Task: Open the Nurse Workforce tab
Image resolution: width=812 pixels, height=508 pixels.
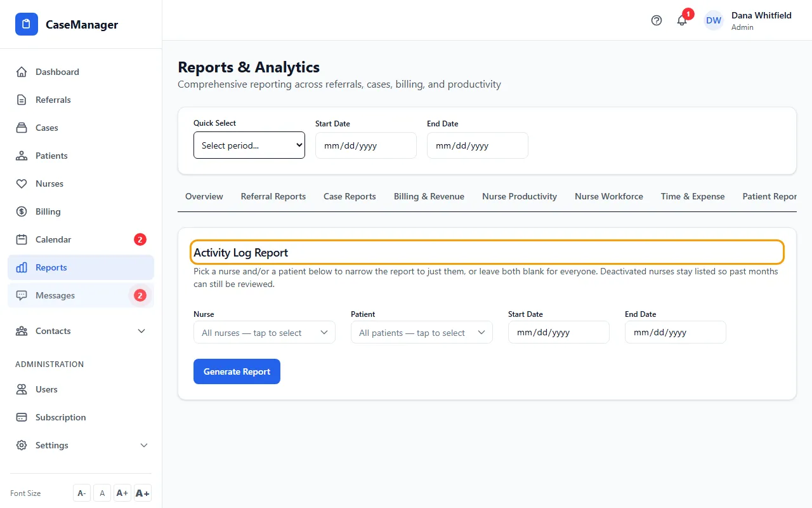Action: pos(609,197)
